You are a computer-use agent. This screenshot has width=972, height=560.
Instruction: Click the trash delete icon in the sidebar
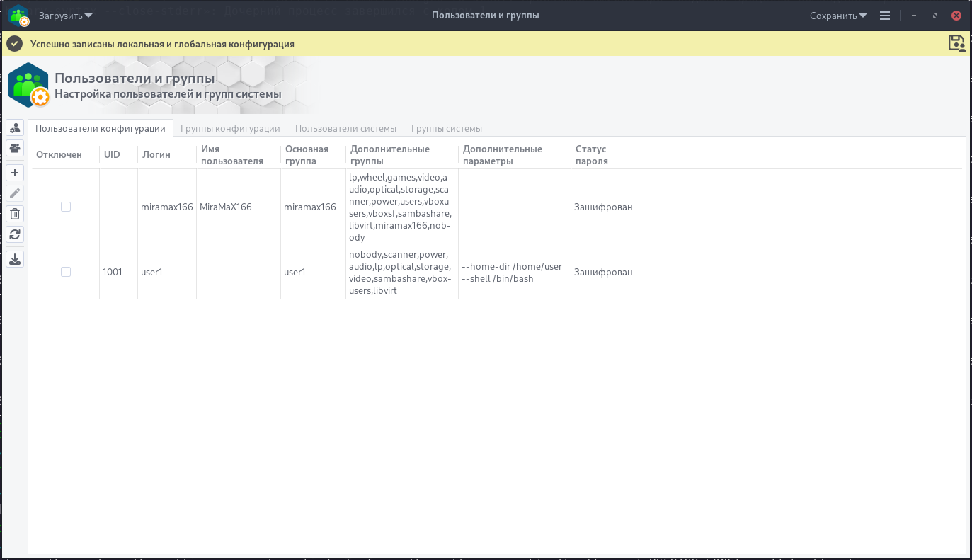coord(15,214)
